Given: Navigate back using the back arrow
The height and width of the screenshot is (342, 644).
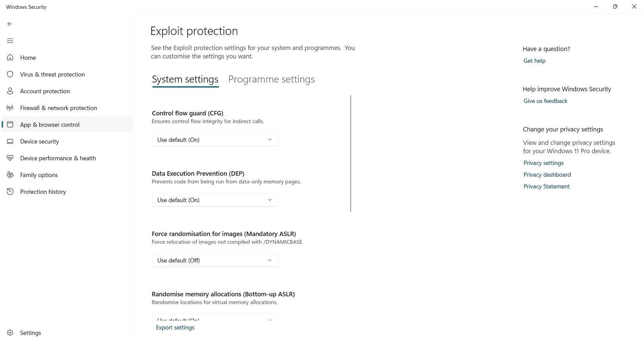Looking at the screenshot, I should pyautogui.click(x=10, y=24).
